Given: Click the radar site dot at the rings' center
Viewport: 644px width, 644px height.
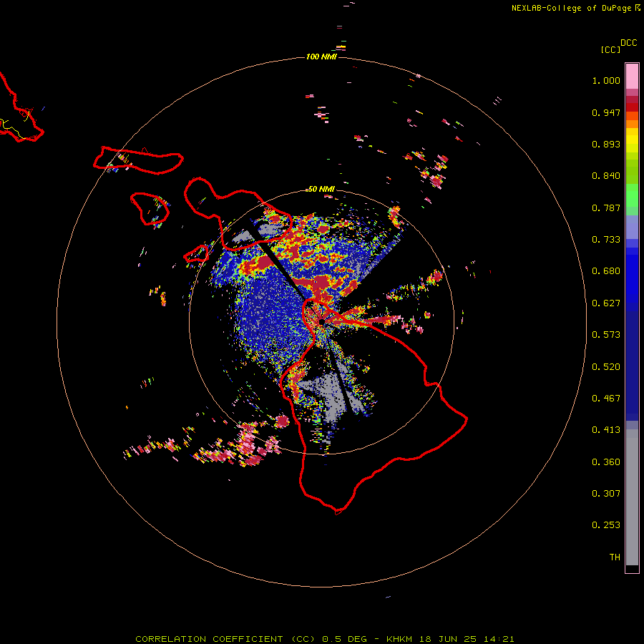Looking at the screenshot, I should coord(321,321).
